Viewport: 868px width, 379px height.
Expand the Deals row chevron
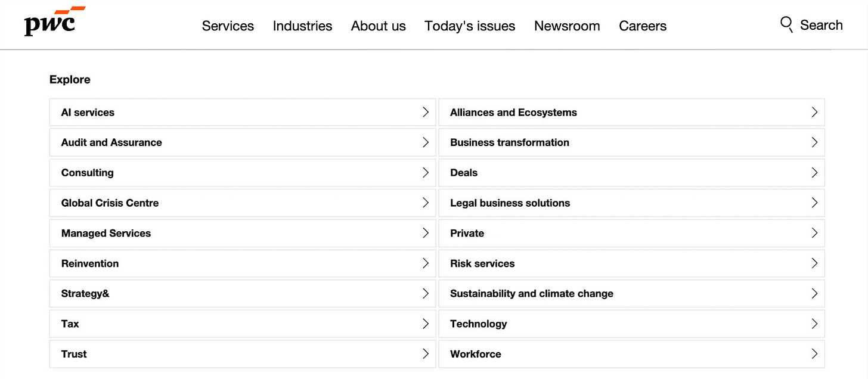[x=814, y=173]
